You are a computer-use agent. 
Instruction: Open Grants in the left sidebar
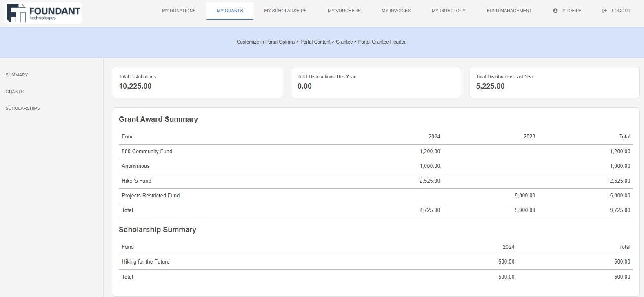pyautogui.click(x=15, y=92)
